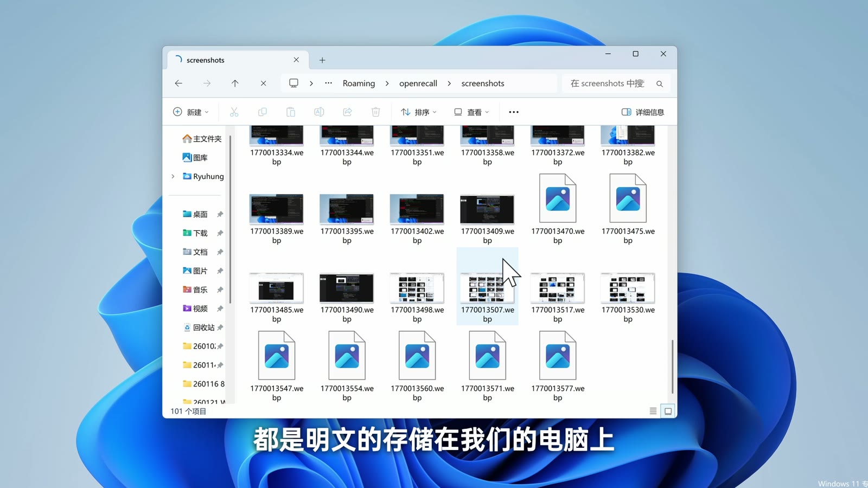Select thumbnail 1770013409.webp
The width and height of the screenshot is (868, 488).
pos(487,209)
